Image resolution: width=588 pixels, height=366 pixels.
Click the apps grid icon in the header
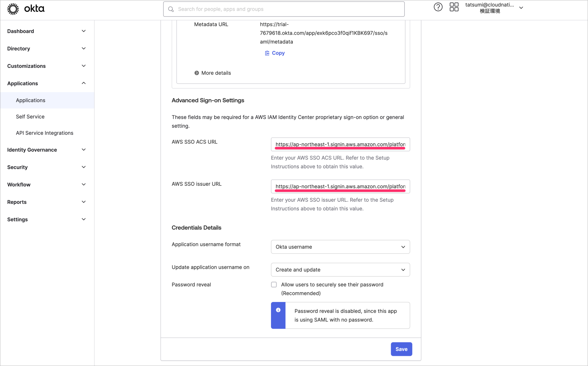pos(454,7)
